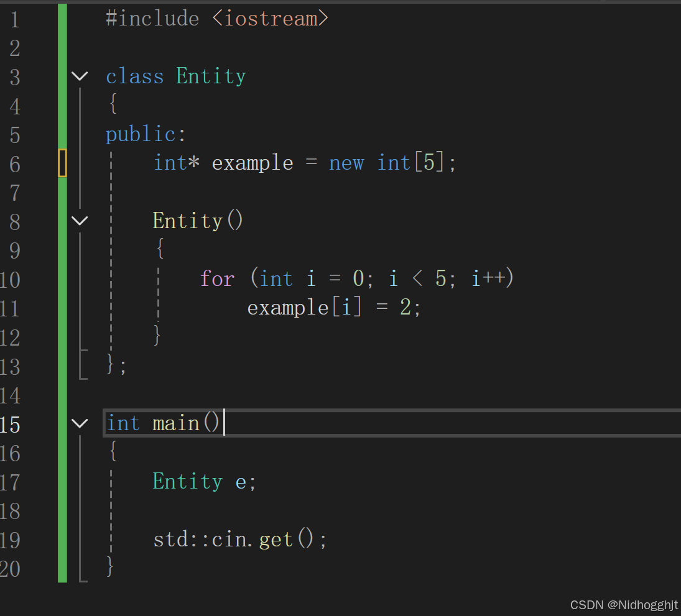Click the '#include' directive on line 1
Viewport: 681px width, 616px height.
click(x=152, y=19)
